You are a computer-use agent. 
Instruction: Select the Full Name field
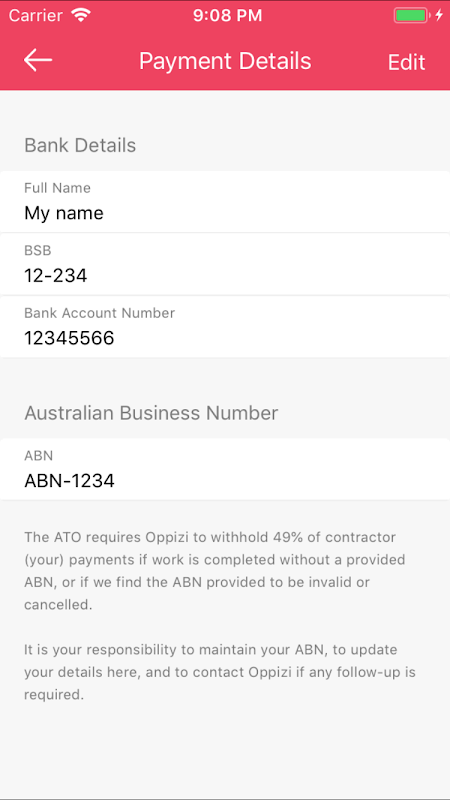coord(225,202)
